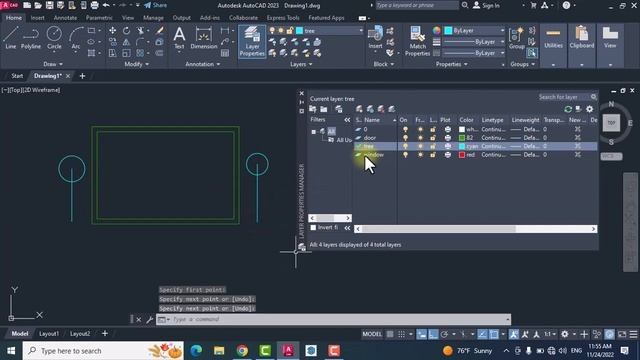Screen dimensions: 640x360
Task: Lock the window layer padlock
Action: [433, 155]
